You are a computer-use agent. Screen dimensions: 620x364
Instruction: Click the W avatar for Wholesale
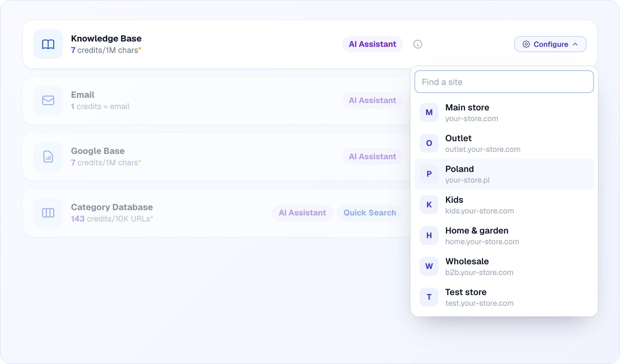(429, 266)
